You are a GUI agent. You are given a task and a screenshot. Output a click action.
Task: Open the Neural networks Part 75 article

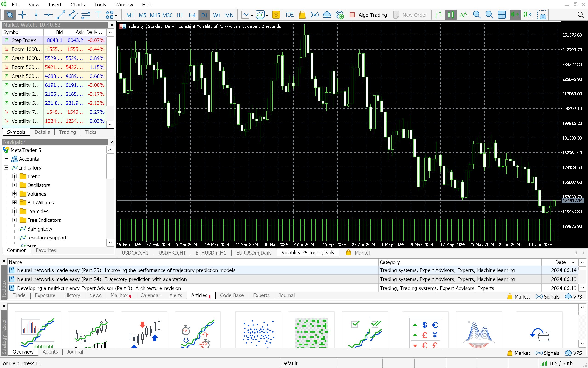pyautogui.click(x=126, y=270)
